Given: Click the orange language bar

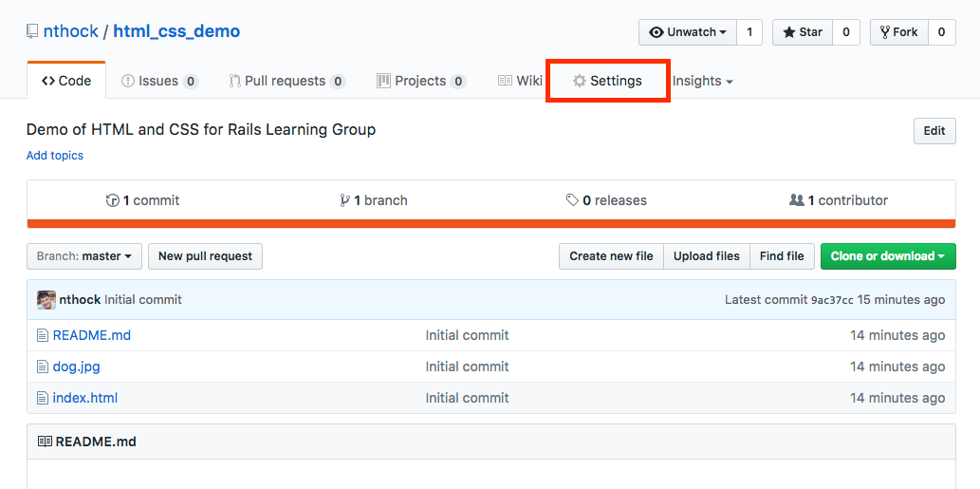Looking at the screenshot, I should tap(491, 224).
